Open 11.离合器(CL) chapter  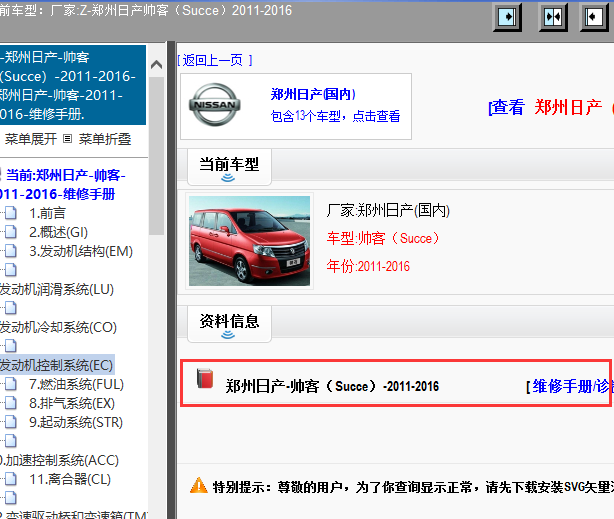70,479
